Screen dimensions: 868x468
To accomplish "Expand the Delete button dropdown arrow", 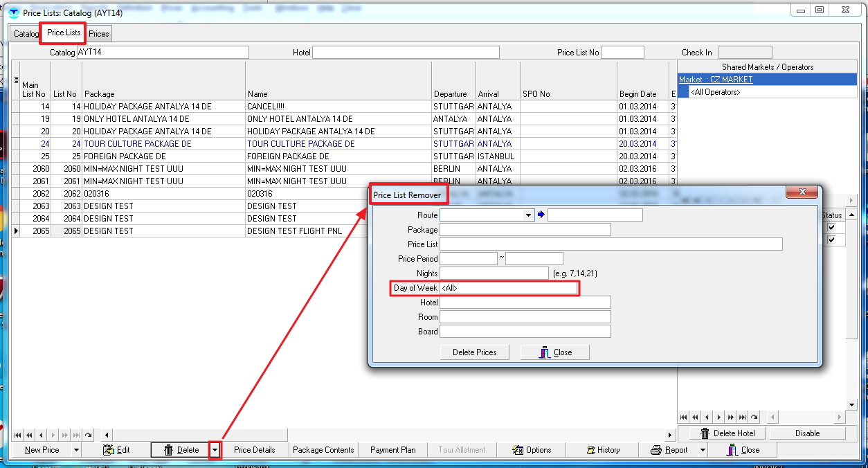I will [x=215, y=450].
